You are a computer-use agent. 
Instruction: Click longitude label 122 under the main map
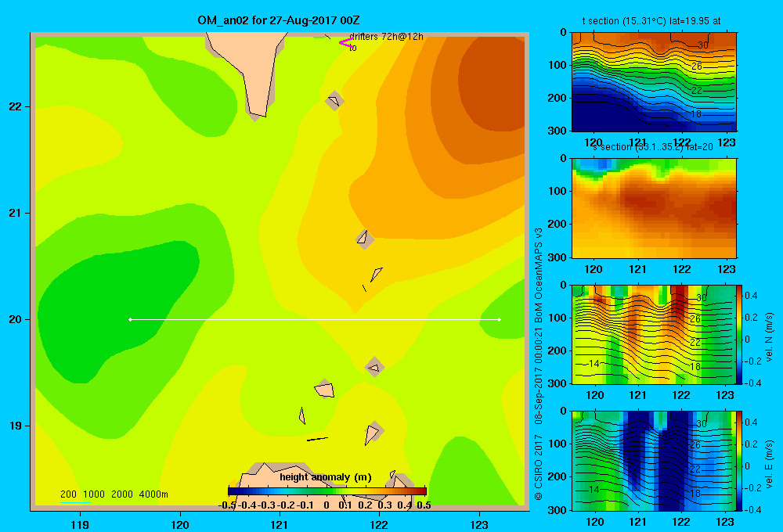coord(379,524)
